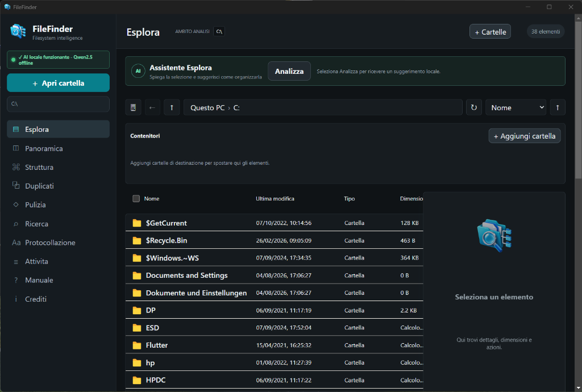Click the drive icon button left of the back arrow
582x392 pixels.
(x=133, y=107)
